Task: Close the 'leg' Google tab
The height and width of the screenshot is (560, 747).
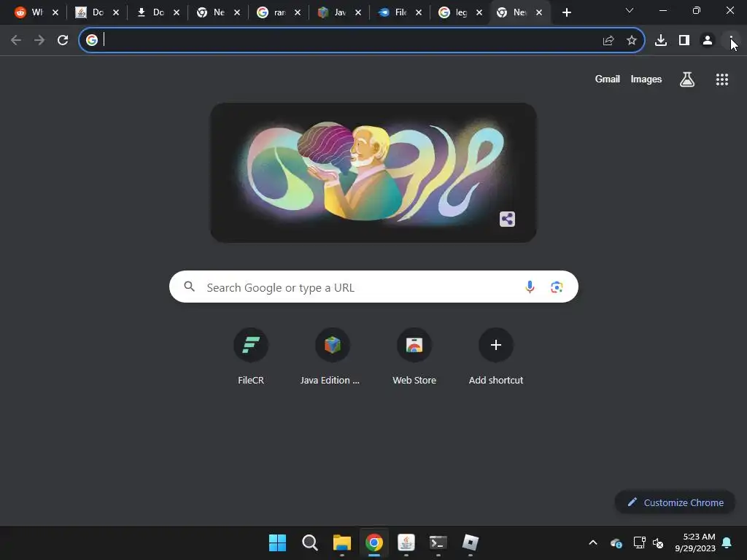Action: (x=479, y=12)
